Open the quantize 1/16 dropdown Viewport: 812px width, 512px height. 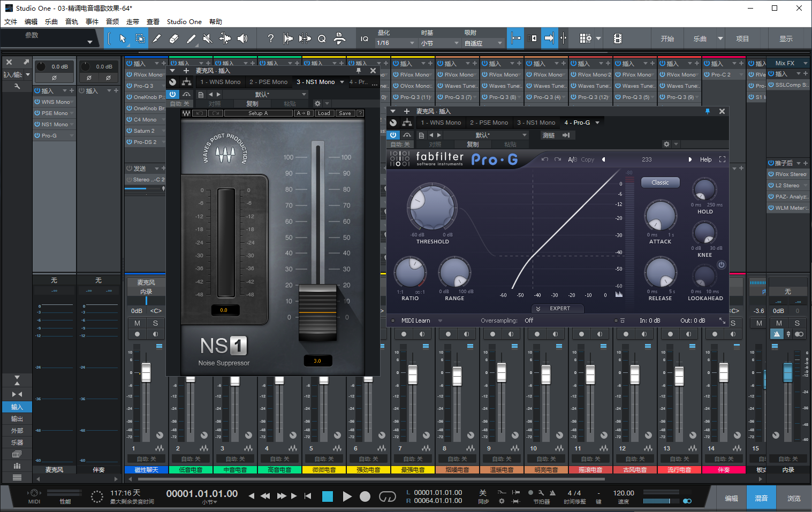[396, 43]
